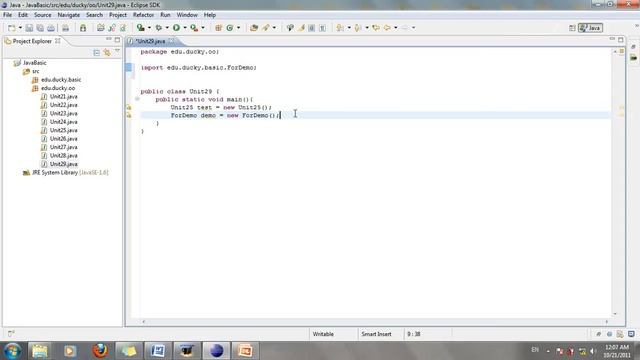Minimize the editor area
This screenshot has width=640, height=360.
coord(612,39)
